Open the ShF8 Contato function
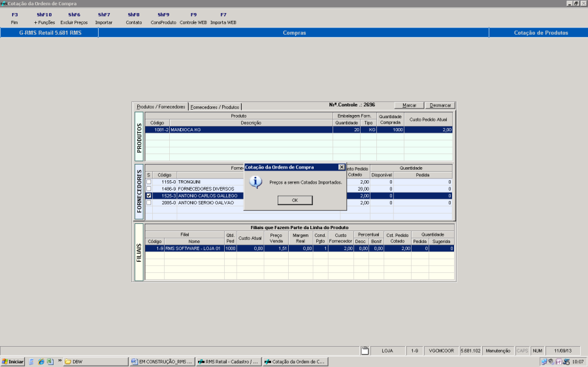Image resolution: width=588 pixels, height=367 pixels. [x=133, y=18]
